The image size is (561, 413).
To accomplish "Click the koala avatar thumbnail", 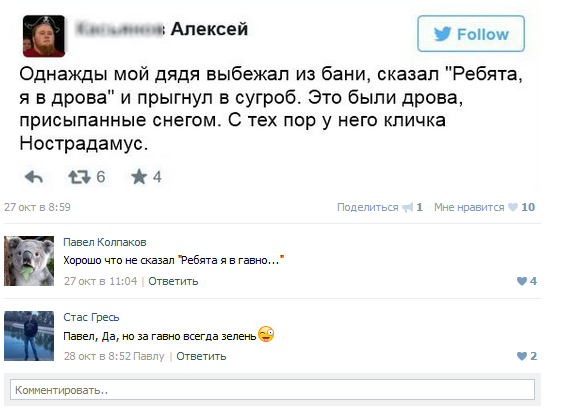I will (29, 261).
